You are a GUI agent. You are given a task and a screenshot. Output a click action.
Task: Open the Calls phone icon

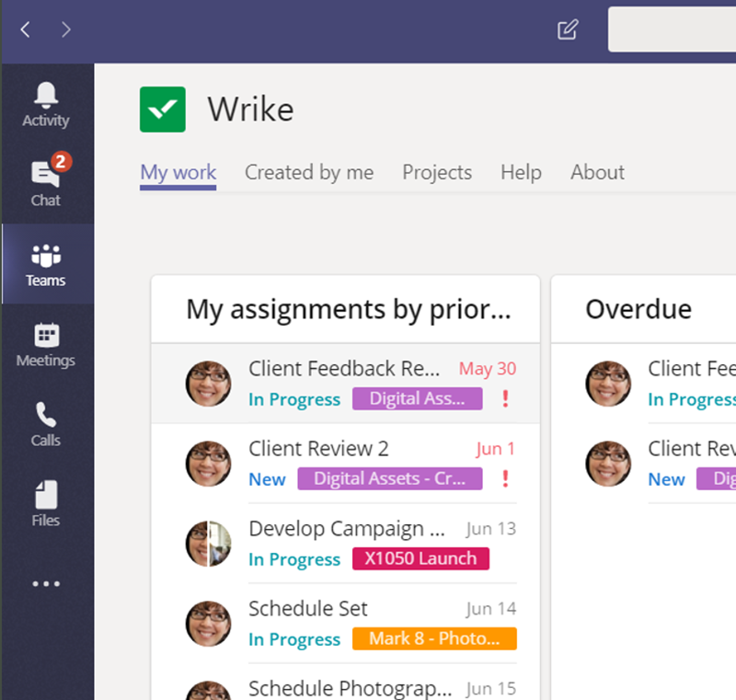pos(46,424)
